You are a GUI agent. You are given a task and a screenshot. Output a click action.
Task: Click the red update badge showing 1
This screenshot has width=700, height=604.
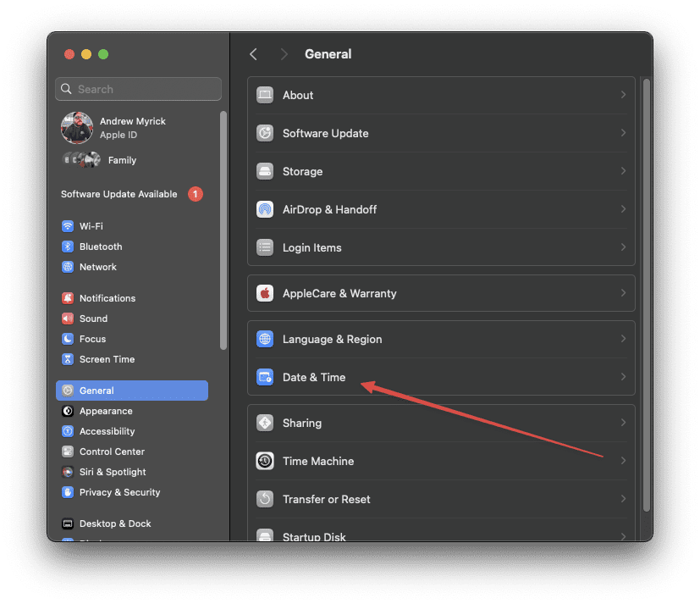(196, 194)
